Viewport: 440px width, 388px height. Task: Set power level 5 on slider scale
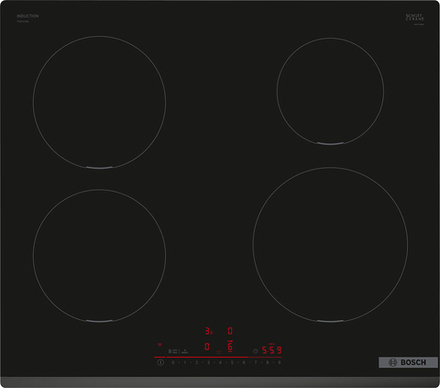(232, 362)
